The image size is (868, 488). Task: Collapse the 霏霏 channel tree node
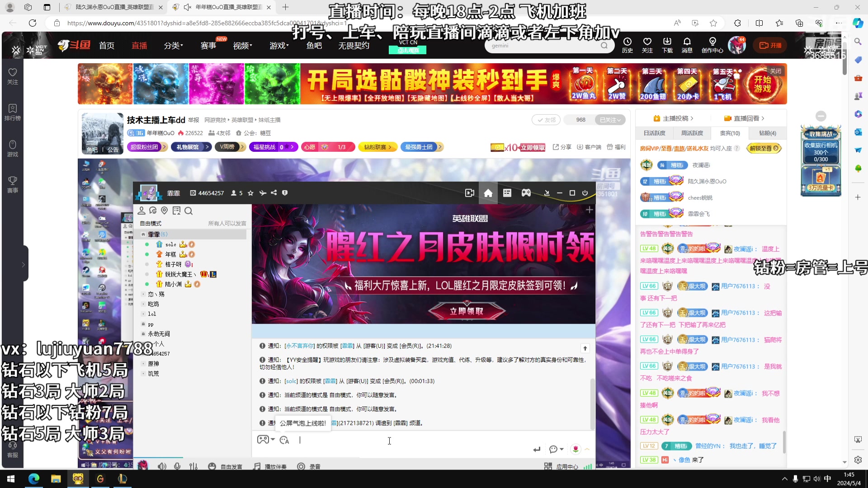pyautogui.click(x=143, y=234)
